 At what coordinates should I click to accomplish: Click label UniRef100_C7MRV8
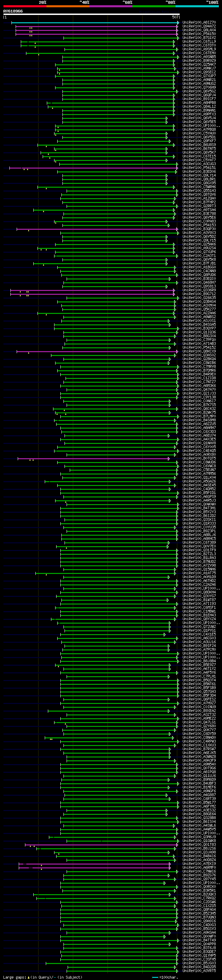click(199, 367)
